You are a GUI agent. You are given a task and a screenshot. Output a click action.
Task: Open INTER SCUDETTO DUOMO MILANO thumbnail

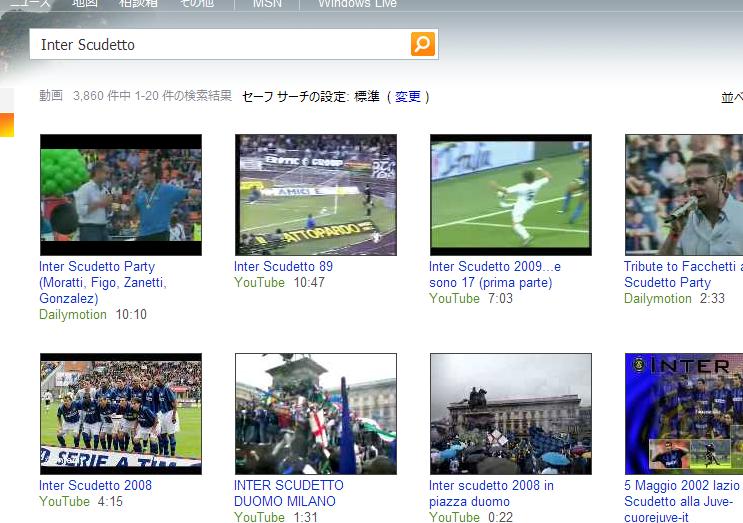pyautogui.click(x=316, y=414)
